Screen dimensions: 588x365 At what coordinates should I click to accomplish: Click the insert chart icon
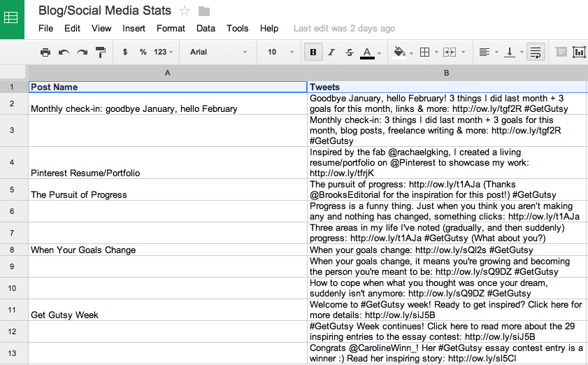(580, 52)
